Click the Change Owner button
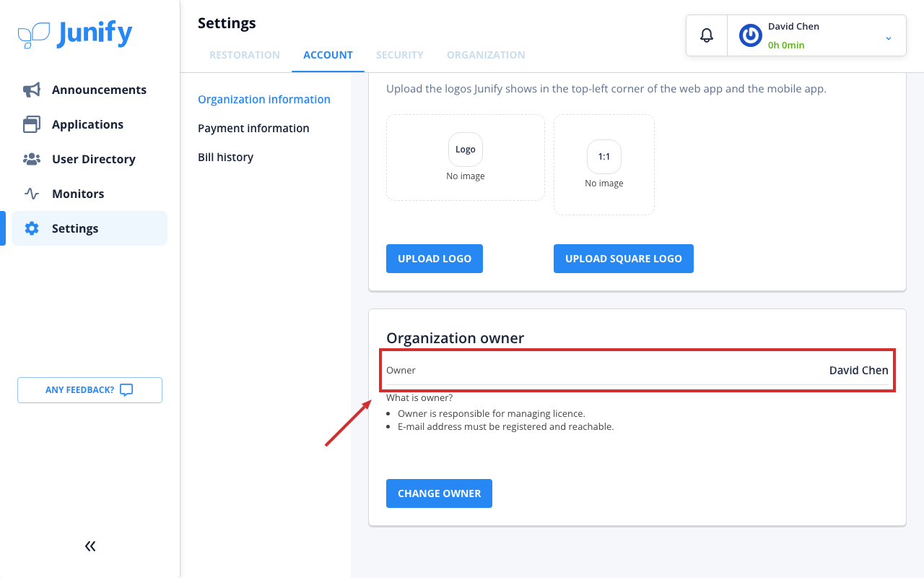 click(439, 493)
